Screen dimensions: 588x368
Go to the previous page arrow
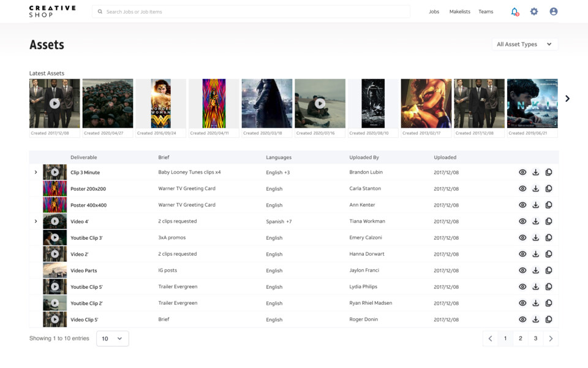490,339
